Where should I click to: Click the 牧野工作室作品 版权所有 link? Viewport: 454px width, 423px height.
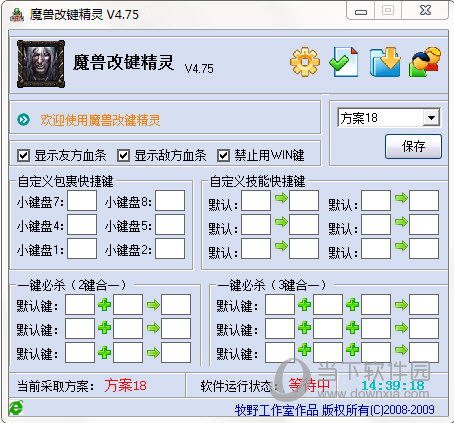tap(334, 410)
